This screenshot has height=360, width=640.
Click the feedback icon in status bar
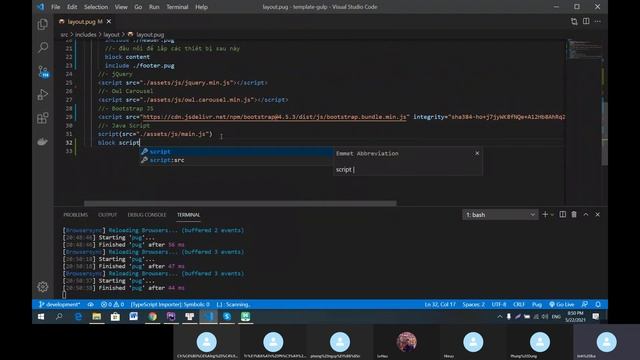click(x=585, y=304)
